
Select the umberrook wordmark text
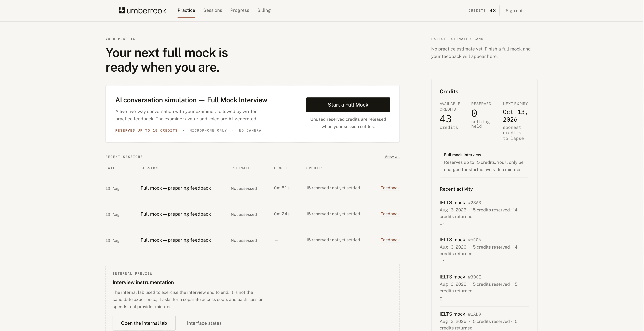pyautogui.click(x=146, y=10)
